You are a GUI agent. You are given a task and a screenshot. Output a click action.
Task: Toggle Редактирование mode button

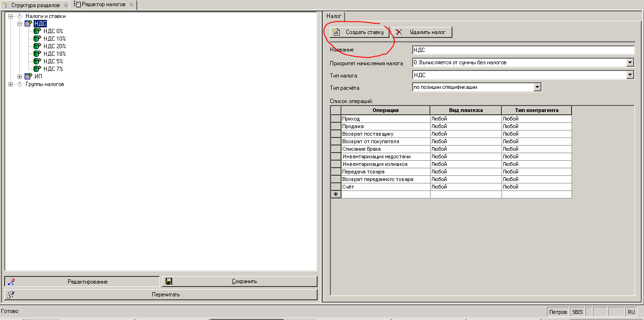tap(82, 282)
